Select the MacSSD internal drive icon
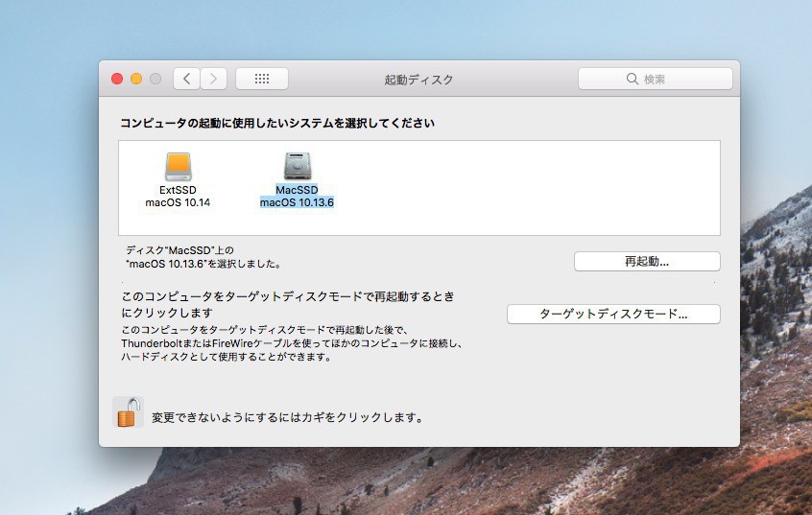This screenshot has height=515, width=812. (x=298, y=166)
